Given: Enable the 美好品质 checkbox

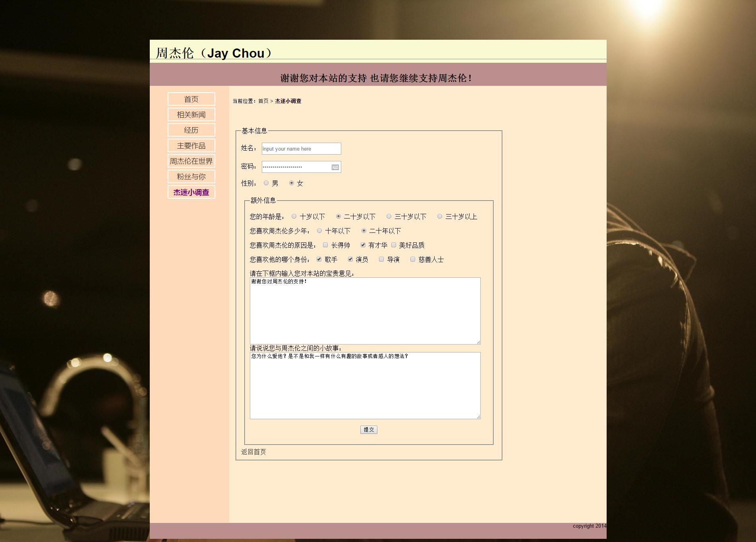Looking at the screenshot, I should click(x=394, y=245).
